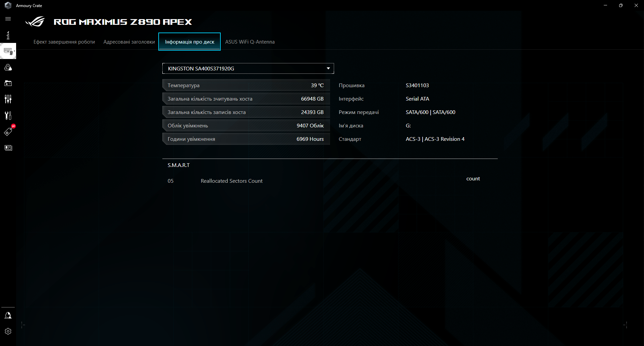This screenshot has height=346, width=644.
Task: Select S.M.A.R.T attribute ID 05
Action: 171,181
